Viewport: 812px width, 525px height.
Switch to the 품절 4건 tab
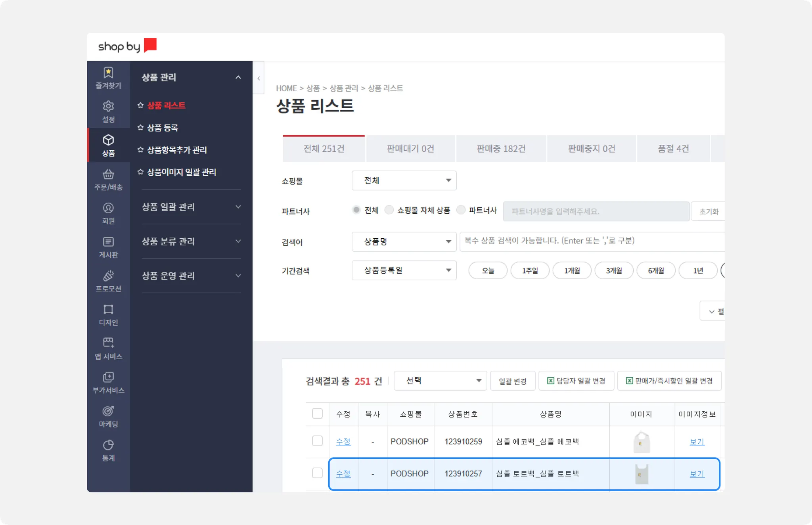(673, 149)
